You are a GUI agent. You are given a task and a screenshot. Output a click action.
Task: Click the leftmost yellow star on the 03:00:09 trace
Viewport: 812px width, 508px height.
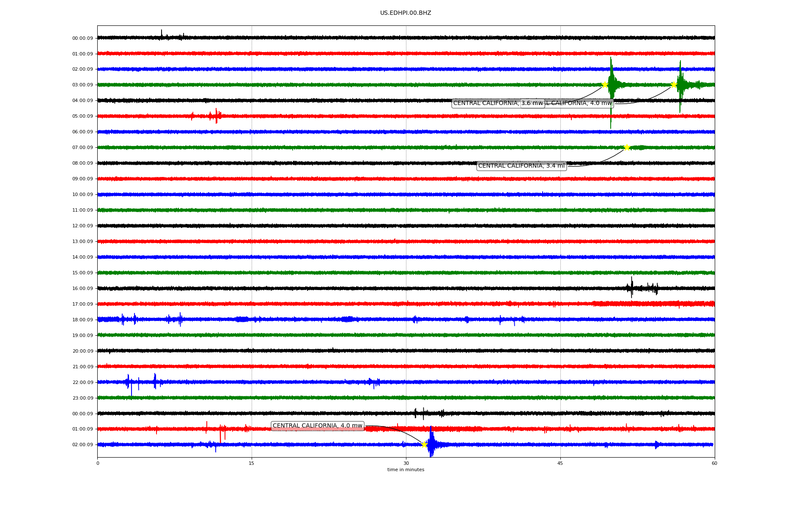pos(605,85)
